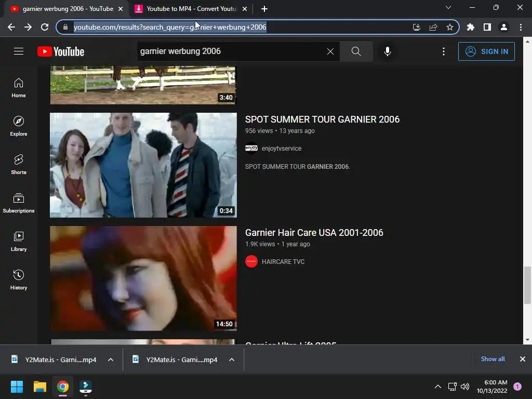Open the YouTube hamburger guide menu
Viewport: 532px width, 399px height.
point(19,51)
